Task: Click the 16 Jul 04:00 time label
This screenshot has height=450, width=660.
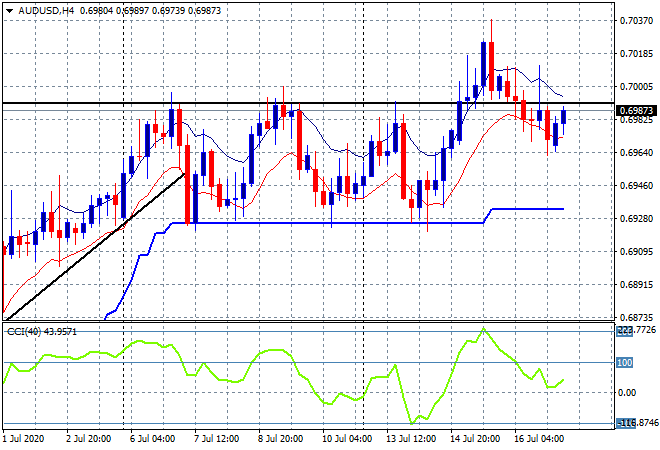Action: (x=539, y=439)
